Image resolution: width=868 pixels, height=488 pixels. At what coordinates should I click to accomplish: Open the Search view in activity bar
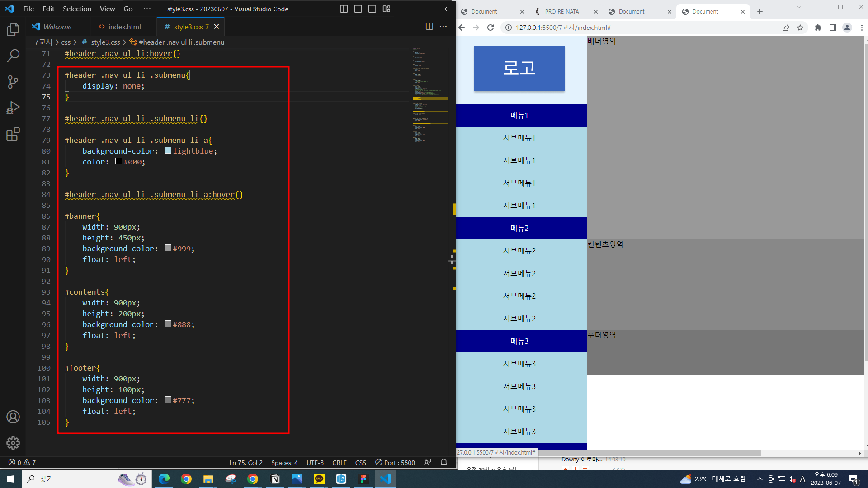click(x=13, y=56)
